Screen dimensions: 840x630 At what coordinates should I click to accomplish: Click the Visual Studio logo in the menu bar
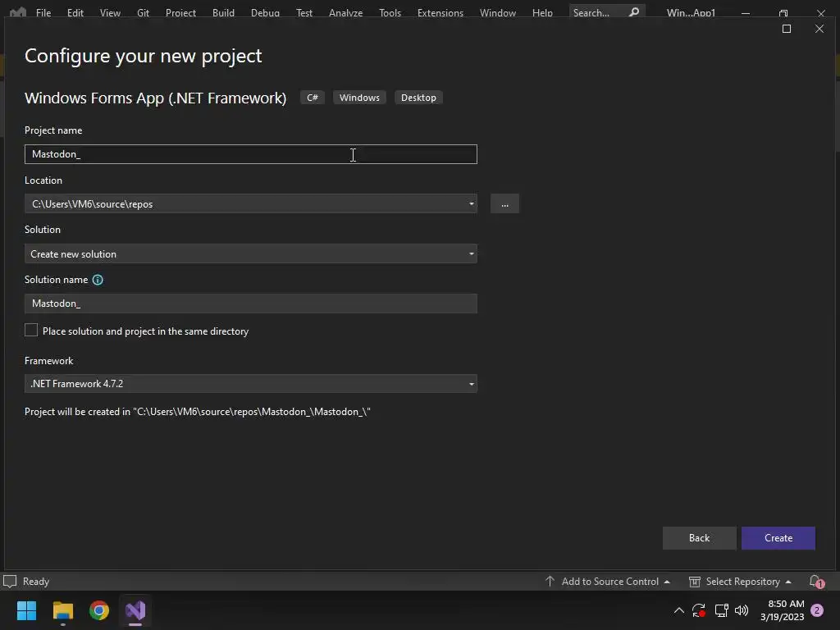click(18, 11)
